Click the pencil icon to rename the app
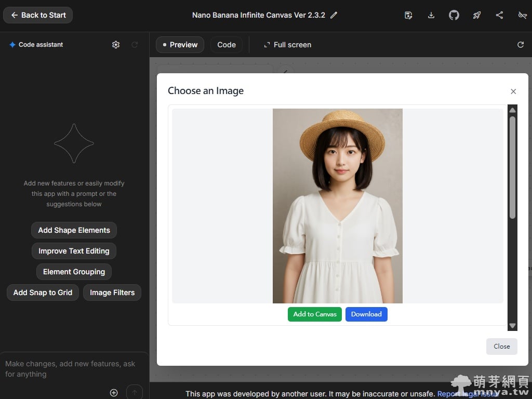This screenshot has height=399, width=532. tap(334, 15)
